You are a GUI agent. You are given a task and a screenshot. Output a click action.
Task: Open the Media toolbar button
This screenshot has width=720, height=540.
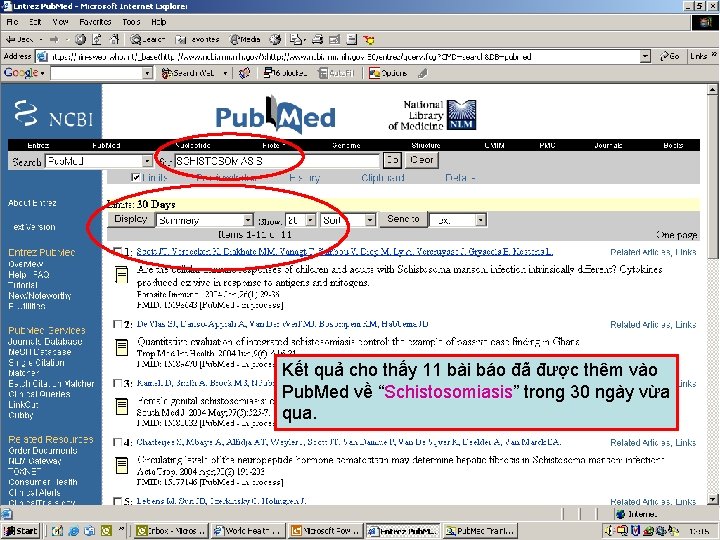(x=246, y=39)
